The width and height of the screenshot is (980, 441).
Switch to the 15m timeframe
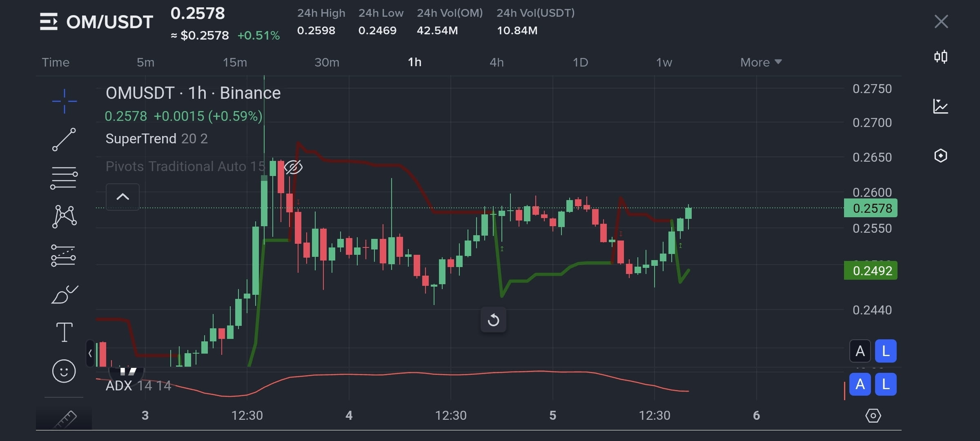pyautogui.click(x=235, y=62)
